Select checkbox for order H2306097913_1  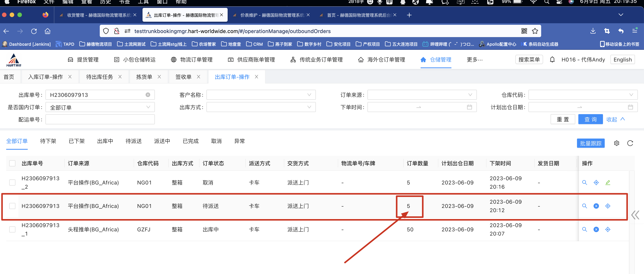pos(12,229)
